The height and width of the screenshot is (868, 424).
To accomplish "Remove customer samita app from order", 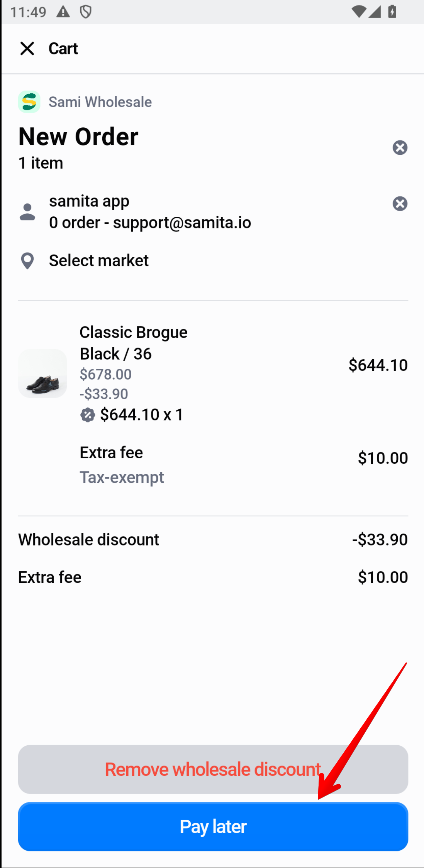I will [x=400, y=204].
